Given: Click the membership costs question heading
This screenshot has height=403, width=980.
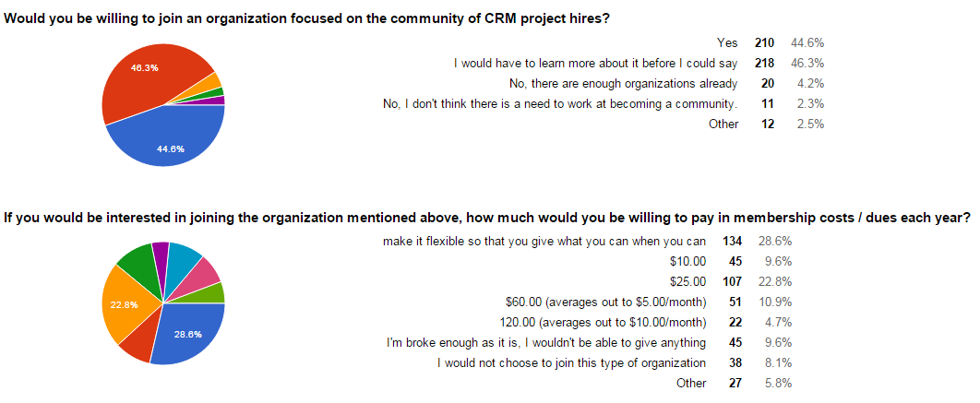Looking at the screenshot, I should [487, 218].
